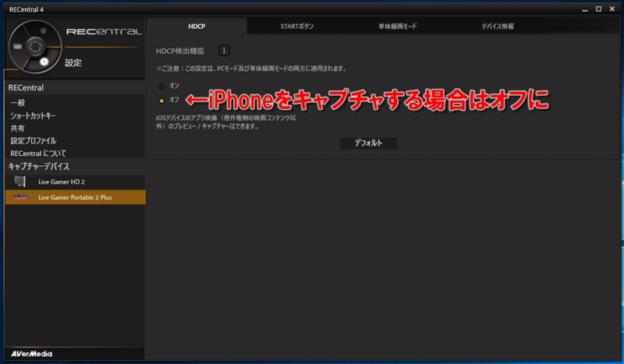Open the デバイス情報 tab

(x=498, y=27)
